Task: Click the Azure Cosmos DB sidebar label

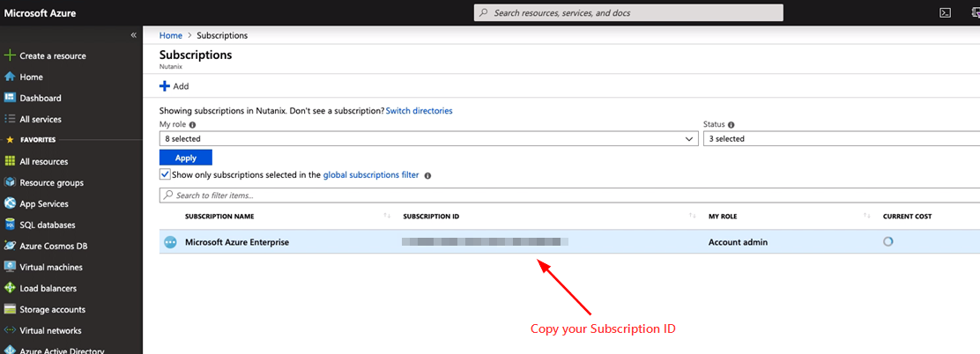Action: point(53,246)
